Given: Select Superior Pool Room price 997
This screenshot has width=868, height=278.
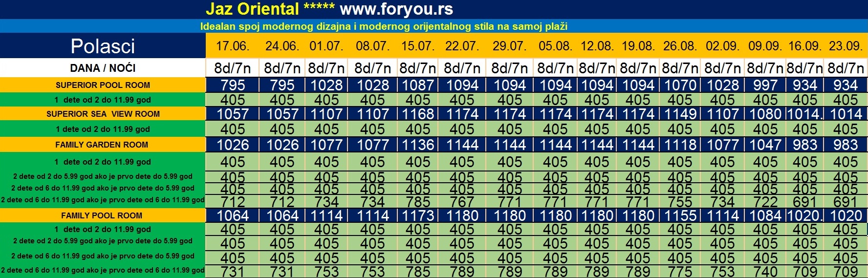Looking at the screenshot, I should point(764,85).
